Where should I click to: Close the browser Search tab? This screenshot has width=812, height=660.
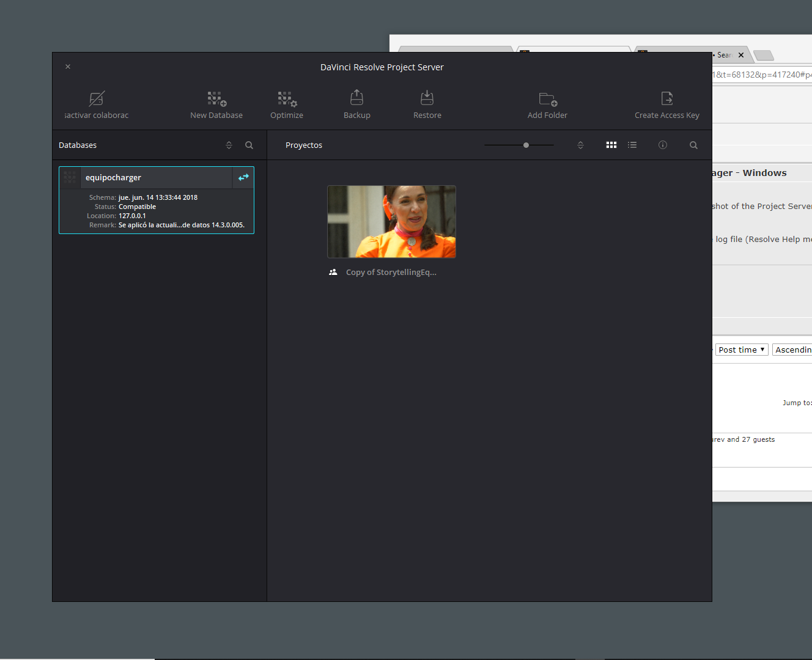741,55
